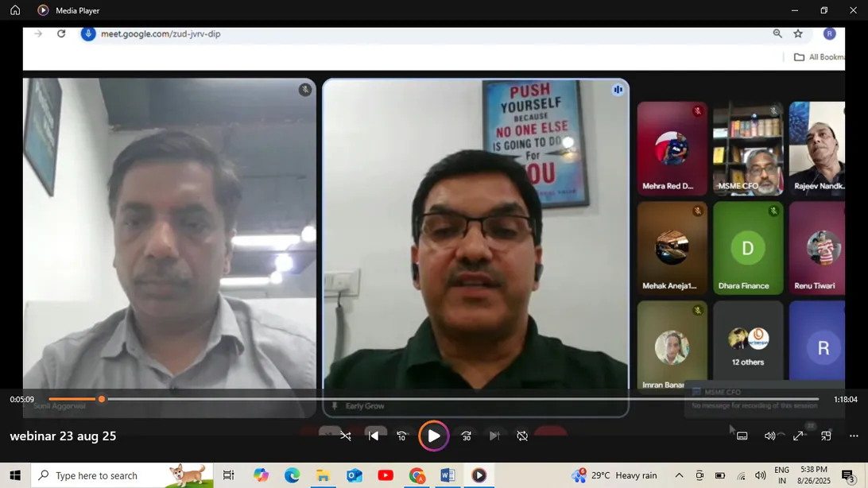Jump to the next track
The image size is (868, 488).
point(494,436)
